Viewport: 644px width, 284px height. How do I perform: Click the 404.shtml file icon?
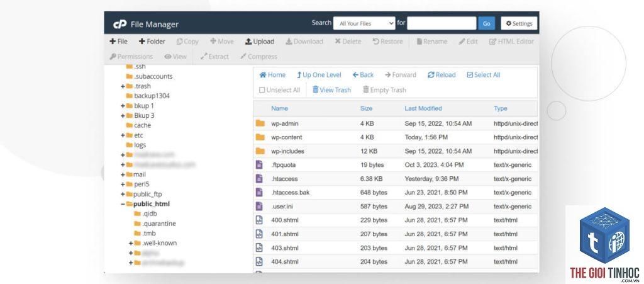(x=259, y=261)
